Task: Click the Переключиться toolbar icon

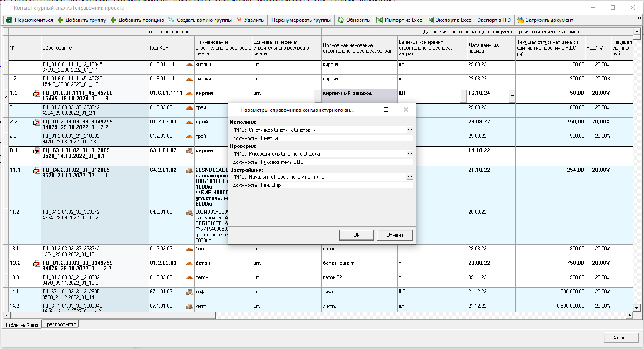Action: click(9, 20)
